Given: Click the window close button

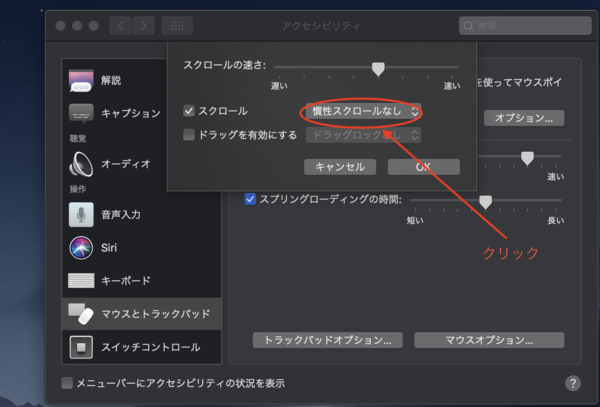Looking at the screenshot, I should (60, 26).
